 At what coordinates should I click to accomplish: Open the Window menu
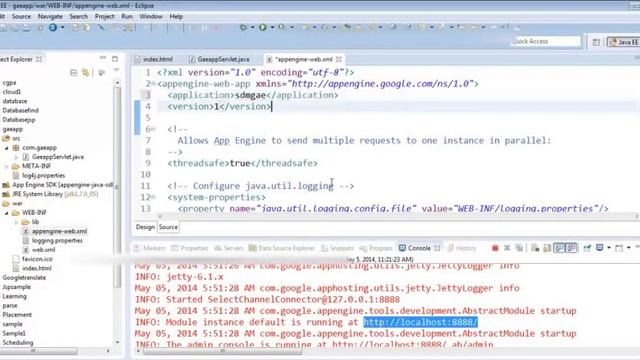point(151,16)
